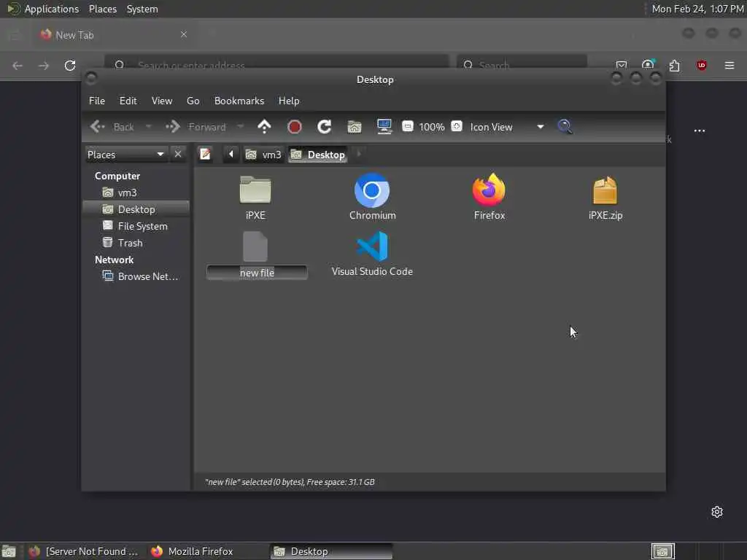Open the Help menu
This screenshot has height=560, width=747.
tap(289, 101)
